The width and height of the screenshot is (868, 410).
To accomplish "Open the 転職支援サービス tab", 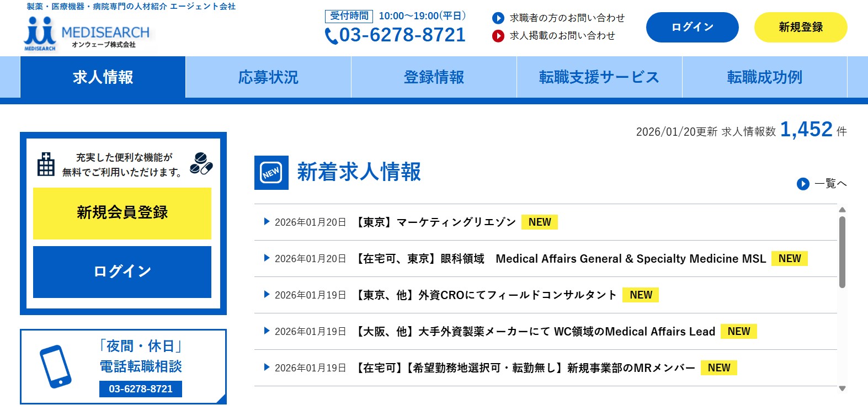I will [x=599, y=77].
